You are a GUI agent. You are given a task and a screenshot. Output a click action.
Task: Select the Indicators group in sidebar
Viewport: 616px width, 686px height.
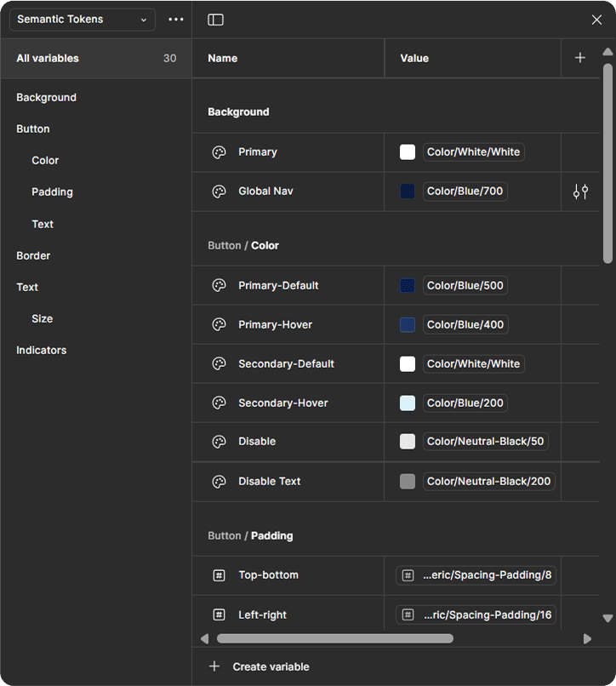[42, 350]
